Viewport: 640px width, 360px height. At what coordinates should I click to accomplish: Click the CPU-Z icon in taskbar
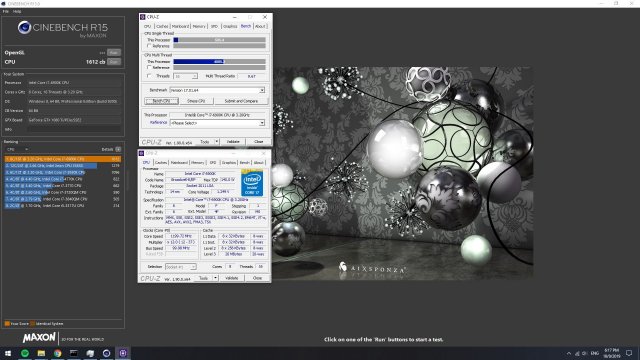tap(123, 353)
